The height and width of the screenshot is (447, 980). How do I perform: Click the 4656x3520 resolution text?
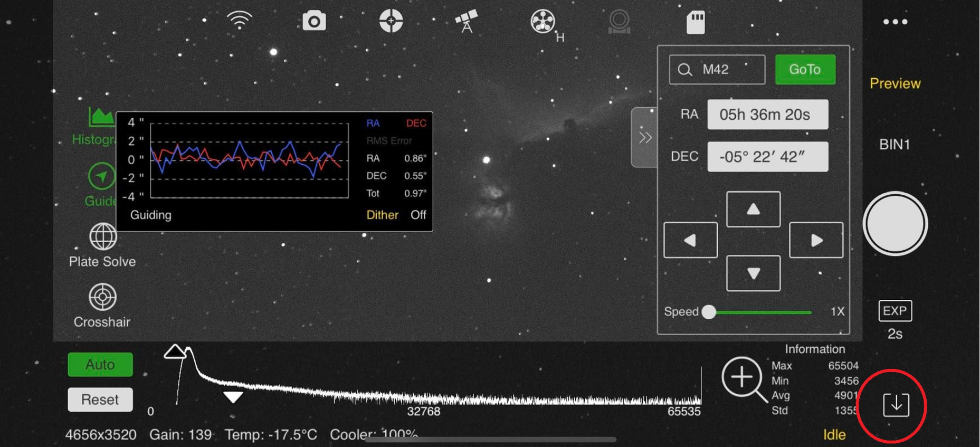point(101,435)
